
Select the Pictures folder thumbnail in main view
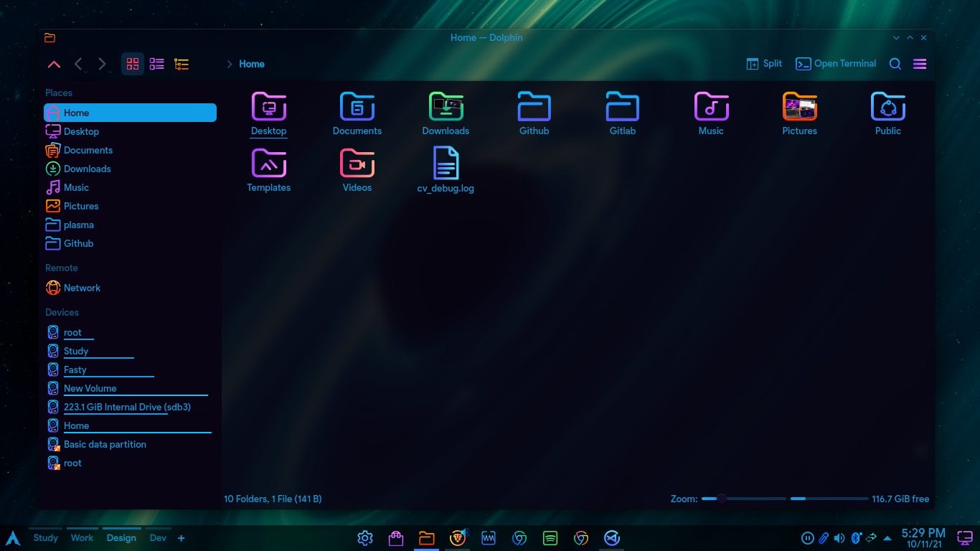(800, 107)
